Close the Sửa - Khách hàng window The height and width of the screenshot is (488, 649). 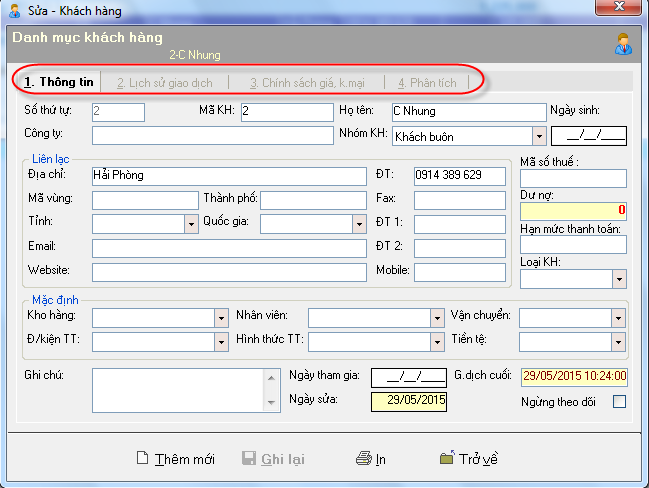click(625, 9)
